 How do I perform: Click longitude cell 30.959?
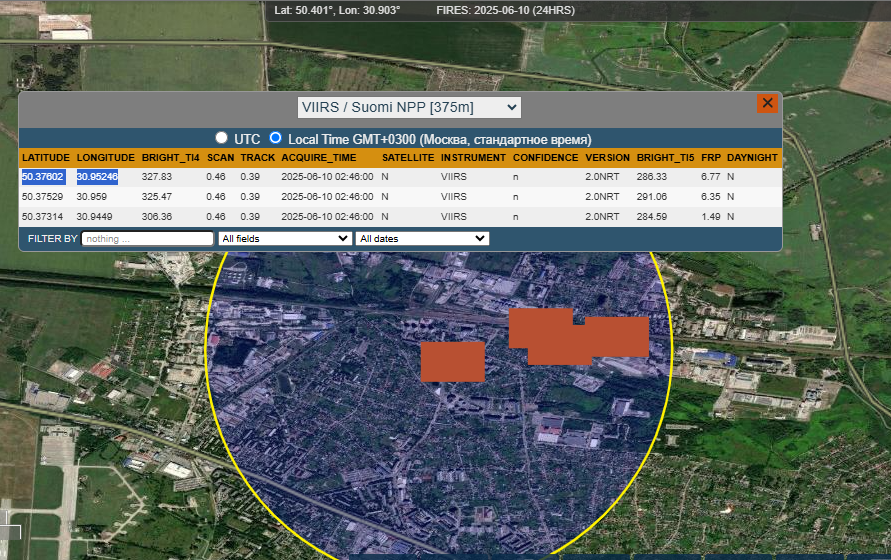click(91, 197)
